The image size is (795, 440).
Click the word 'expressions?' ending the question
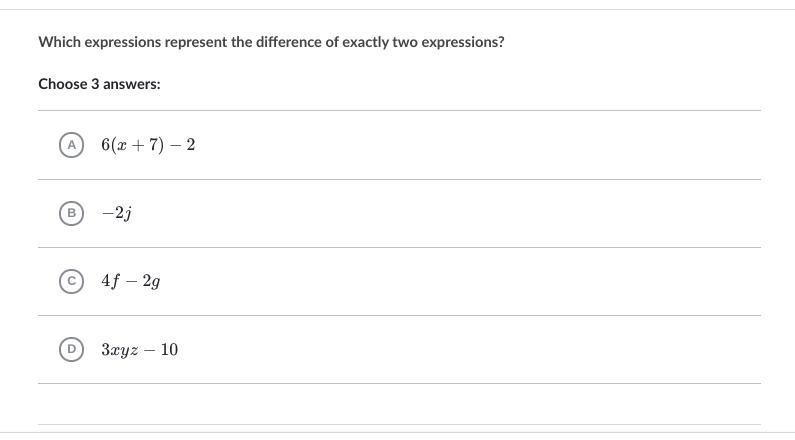point(463,43)
